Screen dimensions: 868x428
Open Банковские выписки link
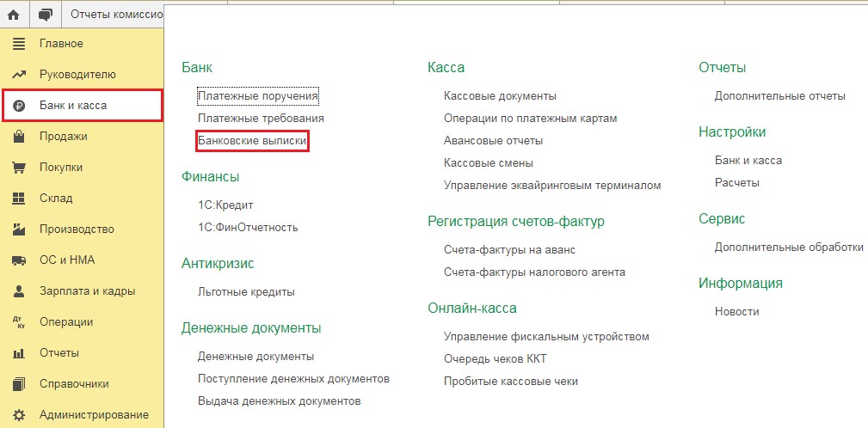click(252, 141)
